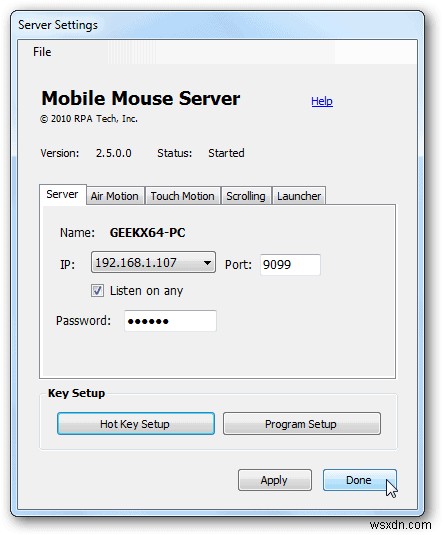Open Program Setup

tap(302, 423)
